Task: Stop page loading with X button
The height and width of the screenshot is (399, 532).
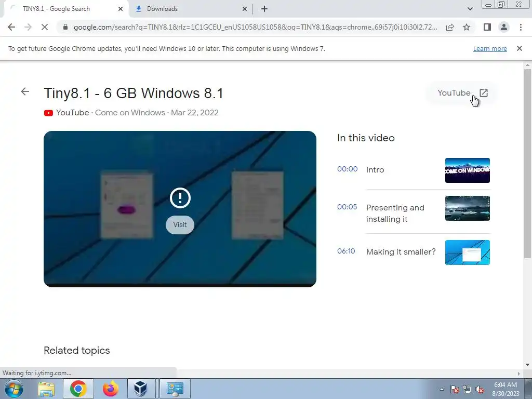Action: pos(45,27)
